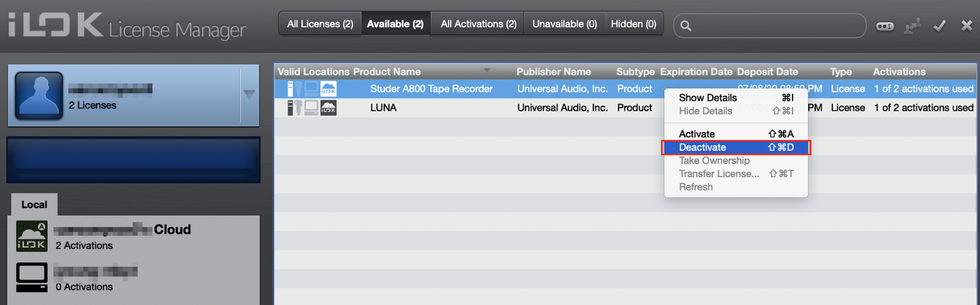Sort by the Publisher Name column header
Image resolution: width=980 pixels, height=305 pixels.
[x=553, y=72]
